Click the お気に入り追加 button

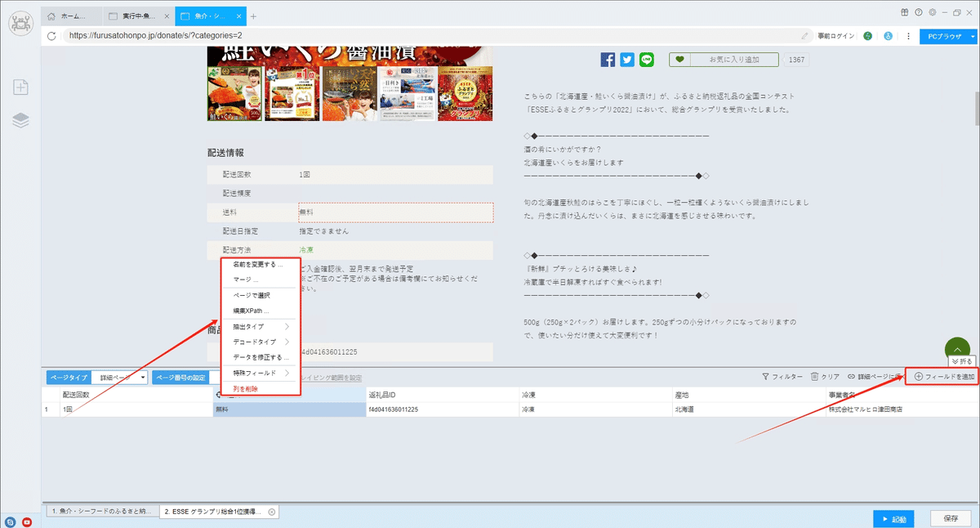tap(724, 60)
